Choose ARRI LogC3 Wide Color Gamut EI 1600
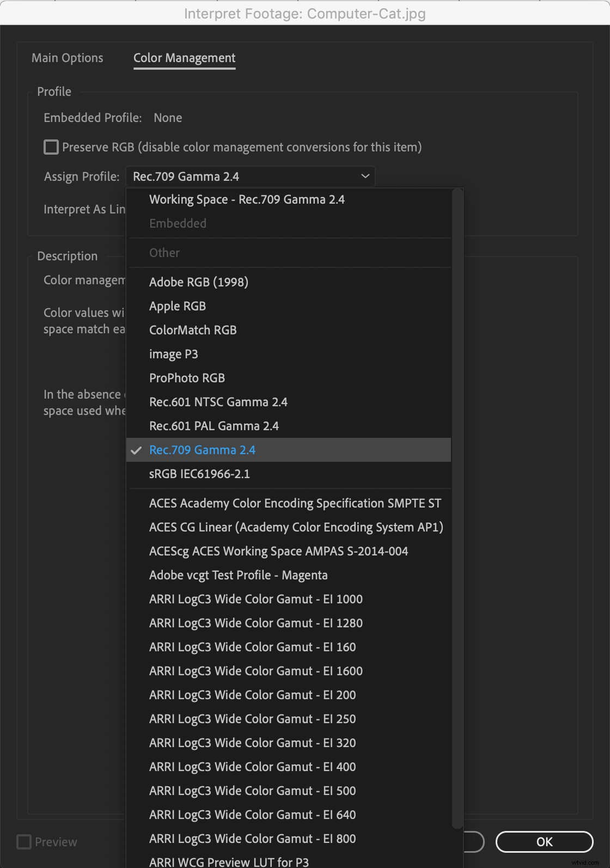 pyautogui.click(x=289, y=671)
